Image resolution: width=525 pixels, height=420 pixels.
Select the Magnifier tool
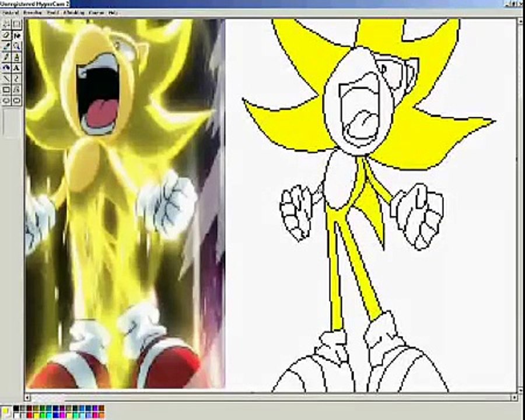click(x=17, y=46)
